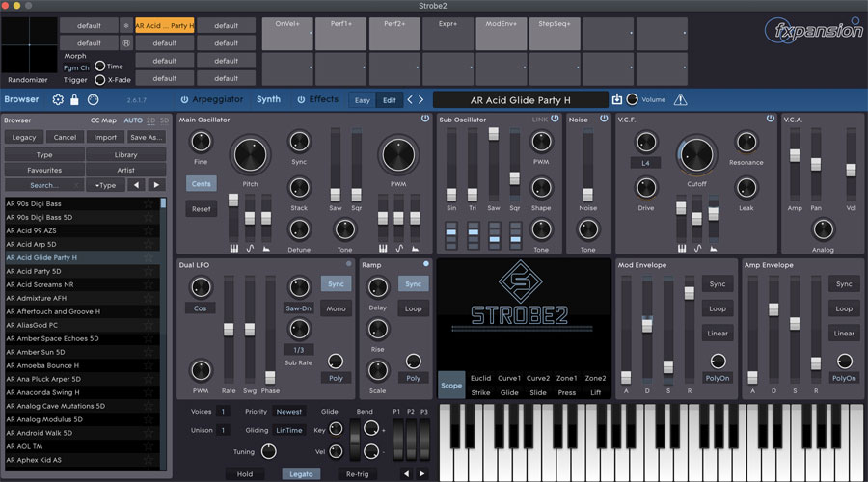Click the save preset download icon

(x=617, y=99)
